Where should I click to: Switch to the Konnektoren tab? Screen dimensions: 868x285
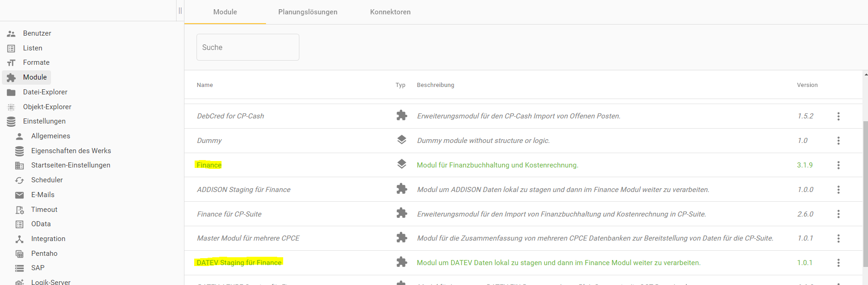coord(390,12)
